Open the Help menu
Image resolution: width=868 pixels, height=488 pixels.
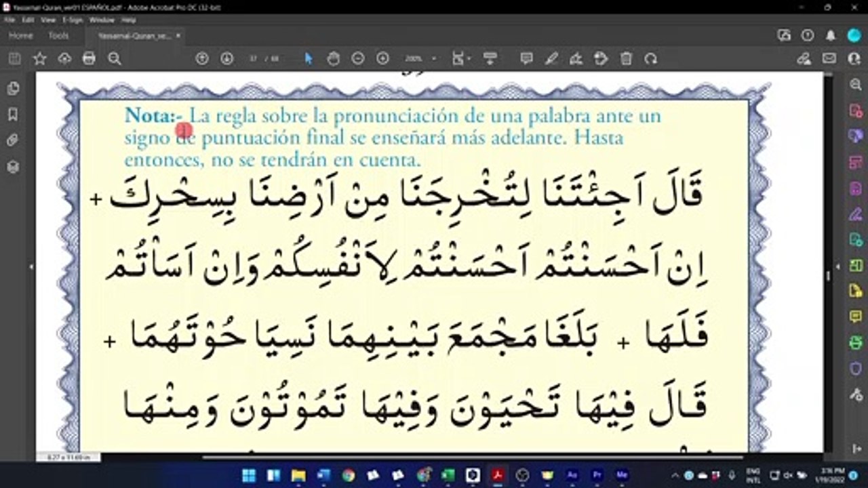click(x=129, y=20)
